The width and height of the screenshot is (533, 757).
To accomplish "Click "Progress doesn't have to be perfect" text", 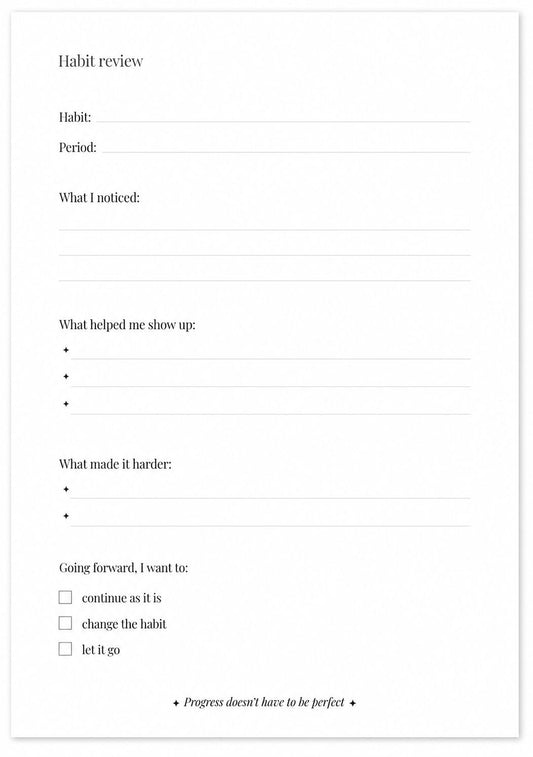I will [x=264, y=702].
